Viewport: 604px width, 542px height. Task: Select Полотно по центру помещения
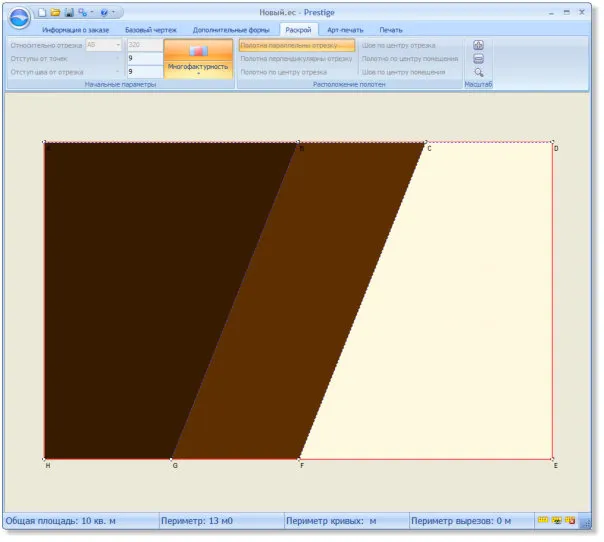(x=410, y=59)
